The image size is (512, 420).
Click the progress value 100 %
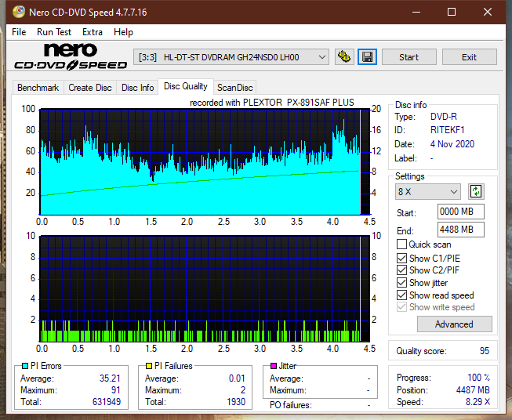coord(478,378)
